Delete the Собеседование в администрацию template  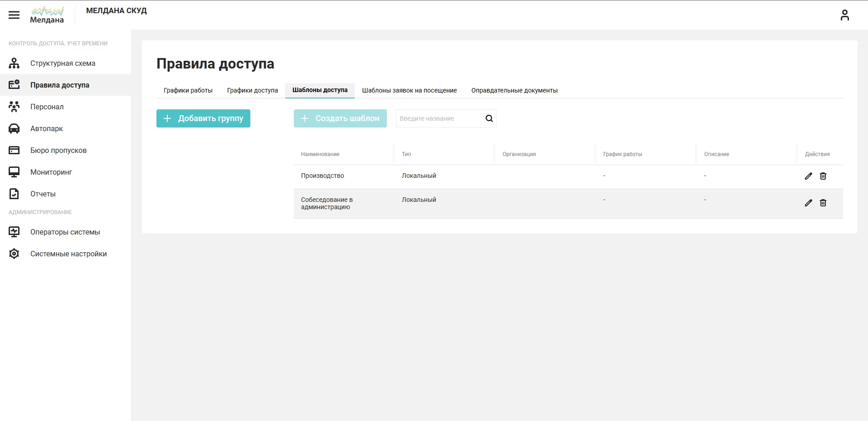(823, 203)
